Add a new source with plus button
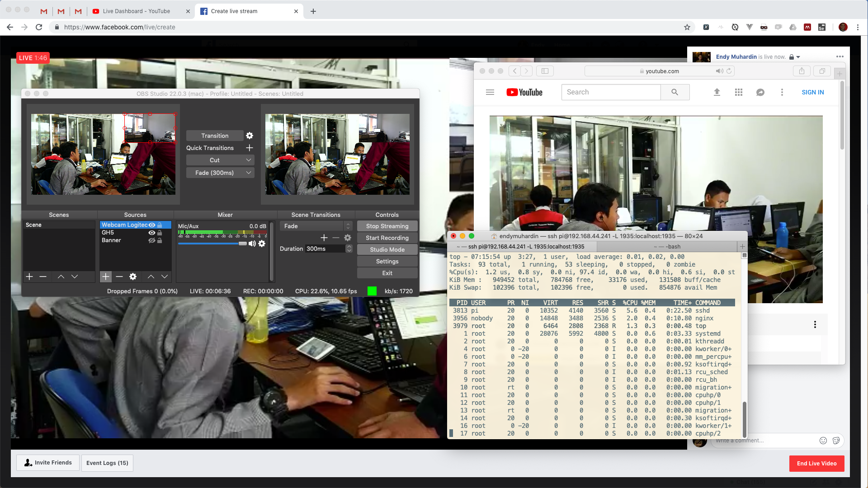This screenshot has width=868, height=488. click(106, 277)
